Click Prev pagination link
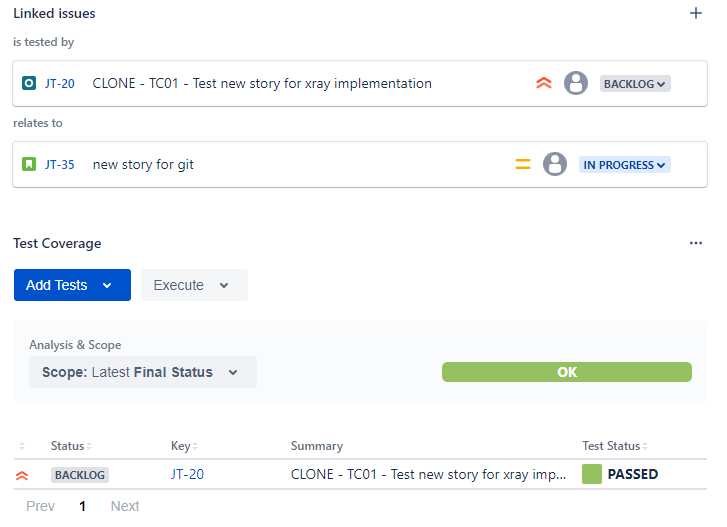 click(x=40, y=506)
